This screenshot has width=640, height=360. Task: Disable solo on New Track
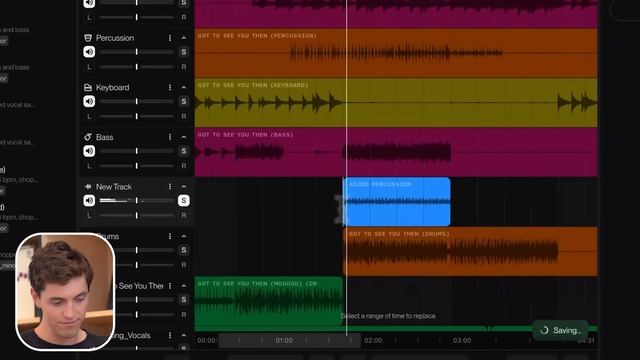tap(184, 200)
